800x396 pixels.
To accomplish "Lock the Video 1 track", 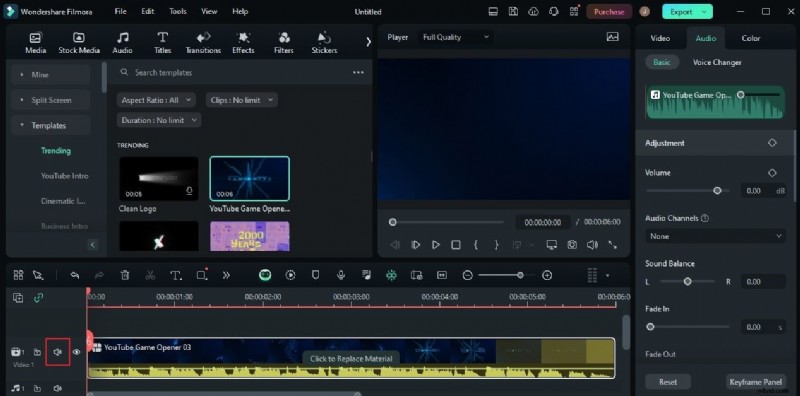I will tap(37, 352).
